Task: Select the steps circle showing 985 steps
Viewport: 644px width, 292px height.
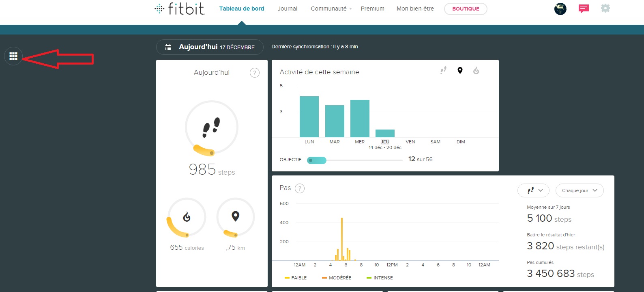Action: 211,128
